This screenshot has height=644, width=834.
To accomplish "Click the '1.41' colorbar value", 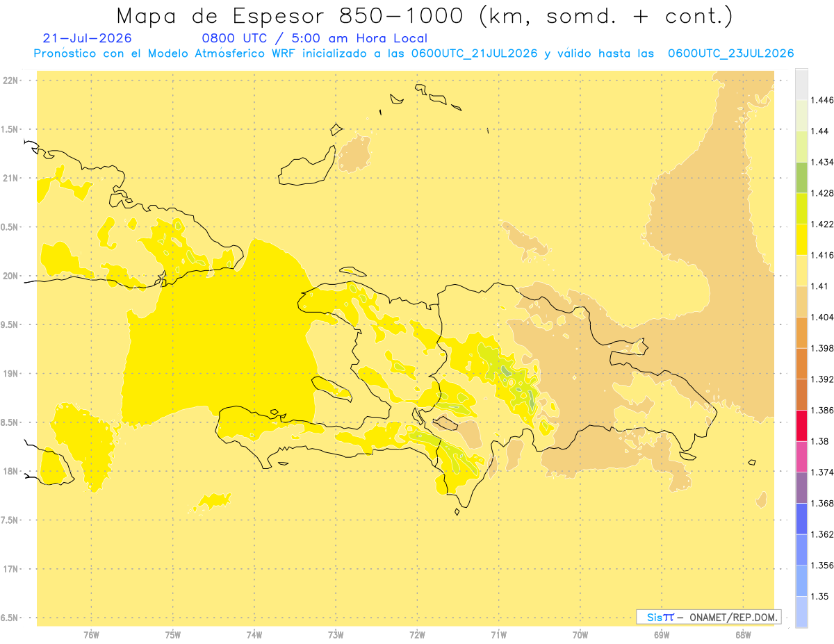I will point(819,286).
